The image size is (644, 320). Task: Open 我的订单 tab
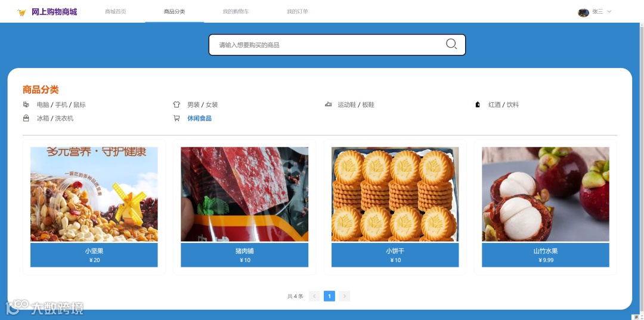(x=298, y=11)
